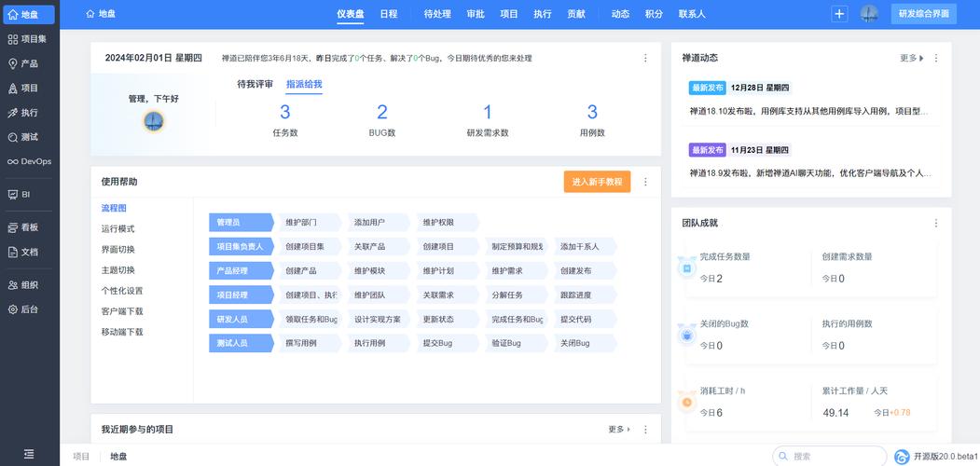Click the greeting avatar under 管理，下午好
This screenshot has width=980, height=466.
[153, 121]
